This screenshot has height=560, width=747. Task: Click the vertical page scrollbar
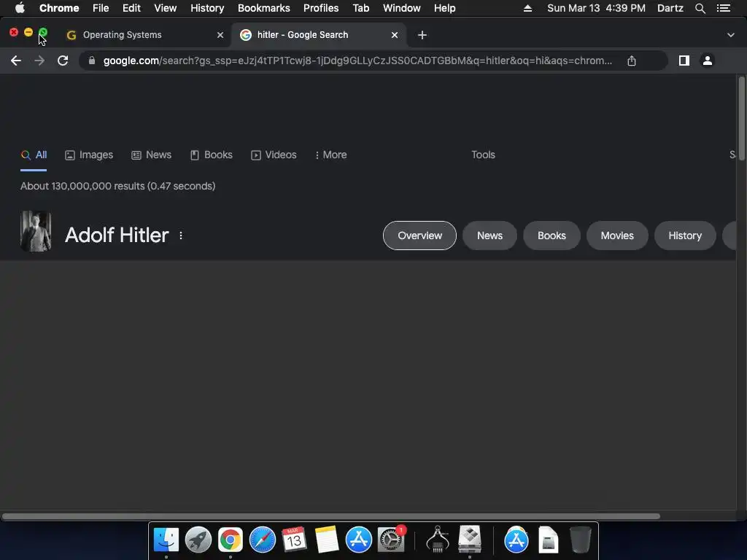click(x=742, y=119)
